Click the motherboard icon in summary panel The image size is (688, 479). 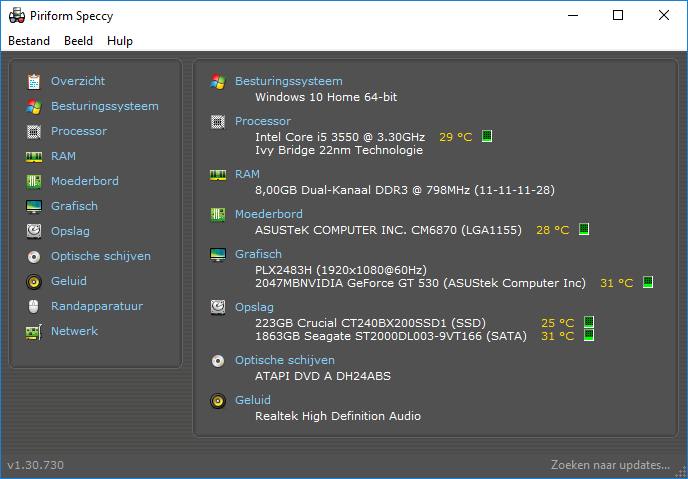click(x=218, y=214)
